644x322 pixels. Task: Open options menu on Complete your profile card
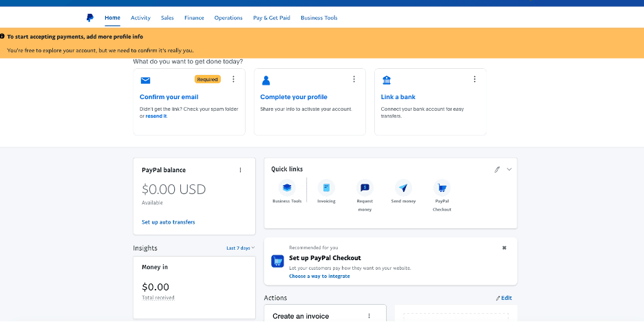click(x=354, y=79)
